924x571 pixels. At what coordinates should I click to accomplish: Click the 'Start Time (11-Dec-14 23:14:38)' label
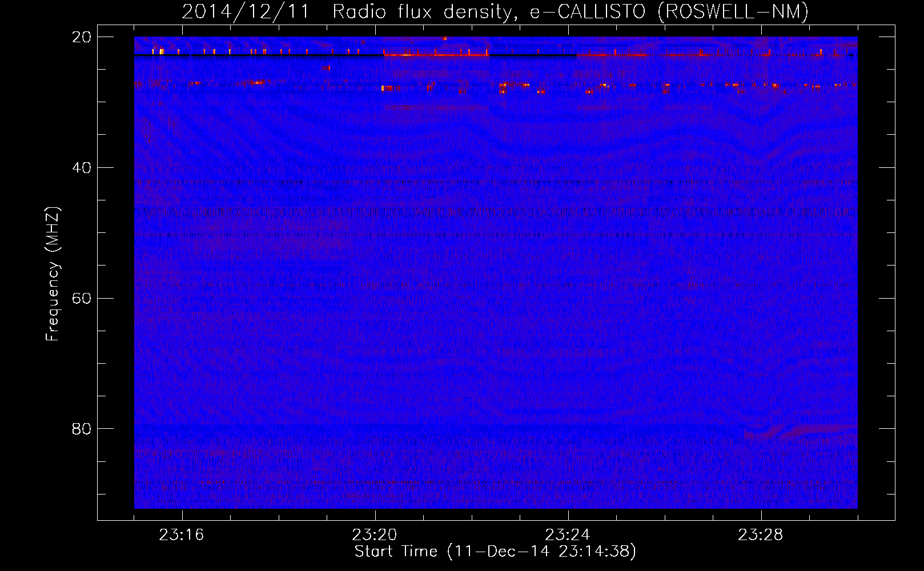(x=495, y=552)
